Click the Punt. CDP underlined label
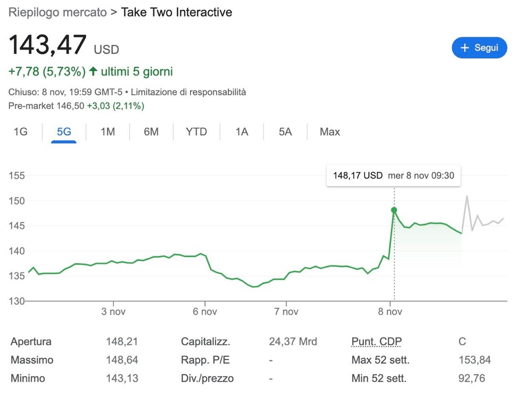Viewport: 532px width, 396px height. click(377, 342)
